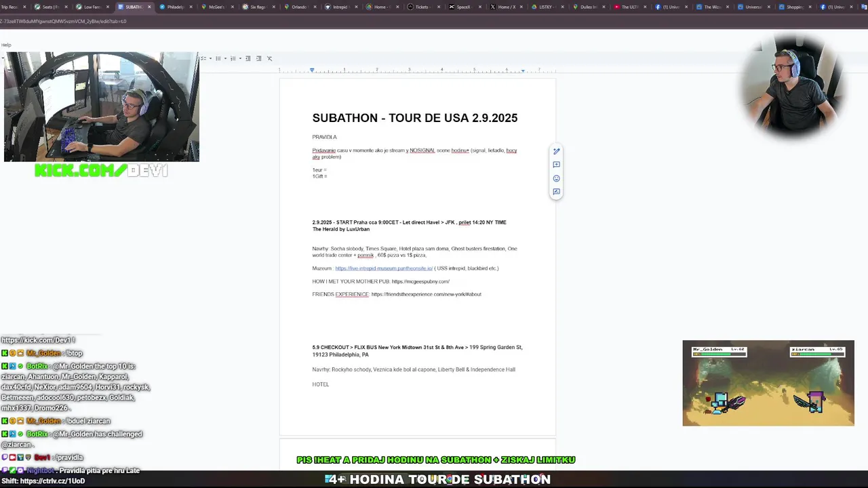Viewport: 868px width, 488px height.
Task: Close the Philadelphia browser tab
Action: coord(191,7)
